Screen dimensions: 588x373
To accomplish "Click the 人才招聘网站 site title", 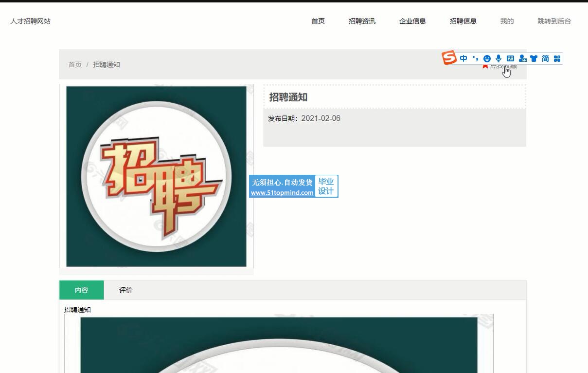I will 30,21.
